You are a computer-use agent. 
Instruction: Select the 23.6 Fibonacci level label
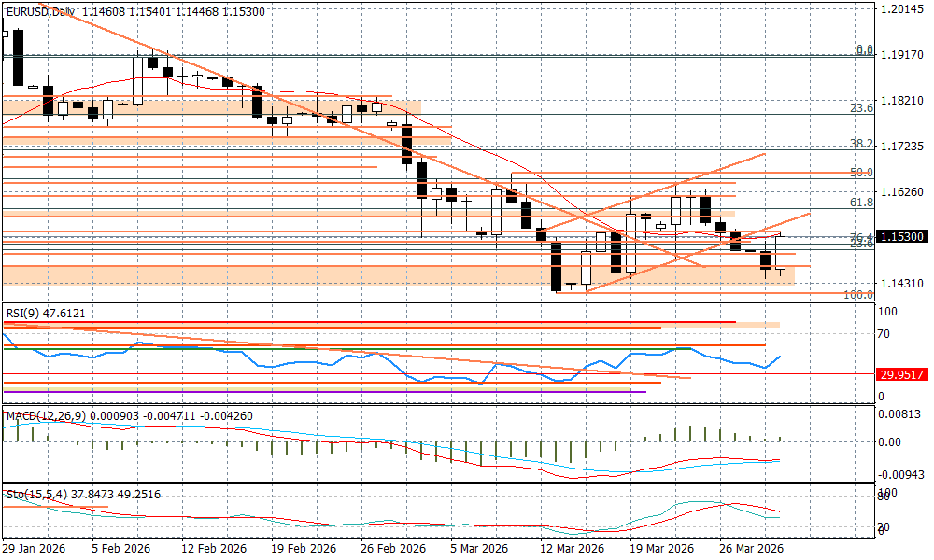click(861, 108)
